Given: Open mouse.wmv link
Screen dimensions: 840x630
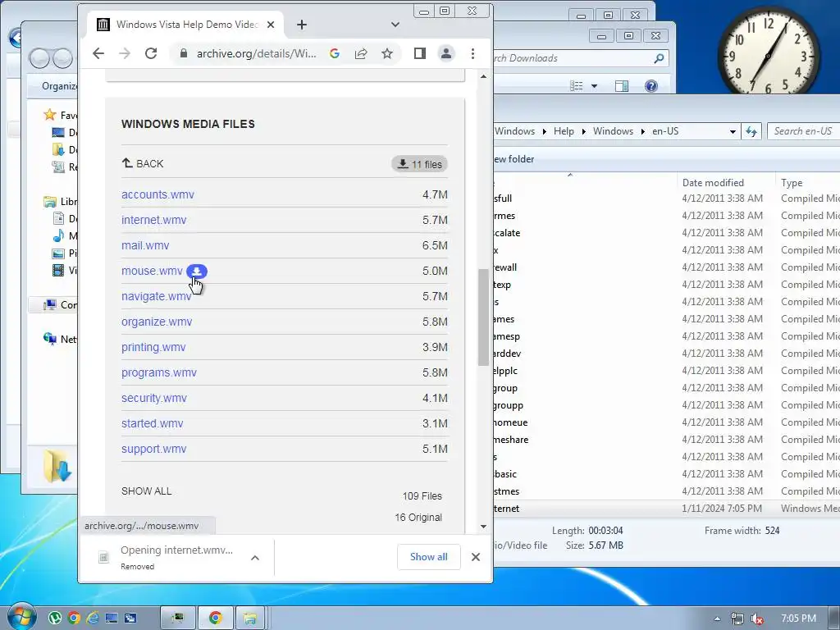Looking at the screenshot, I should [152, 271].
